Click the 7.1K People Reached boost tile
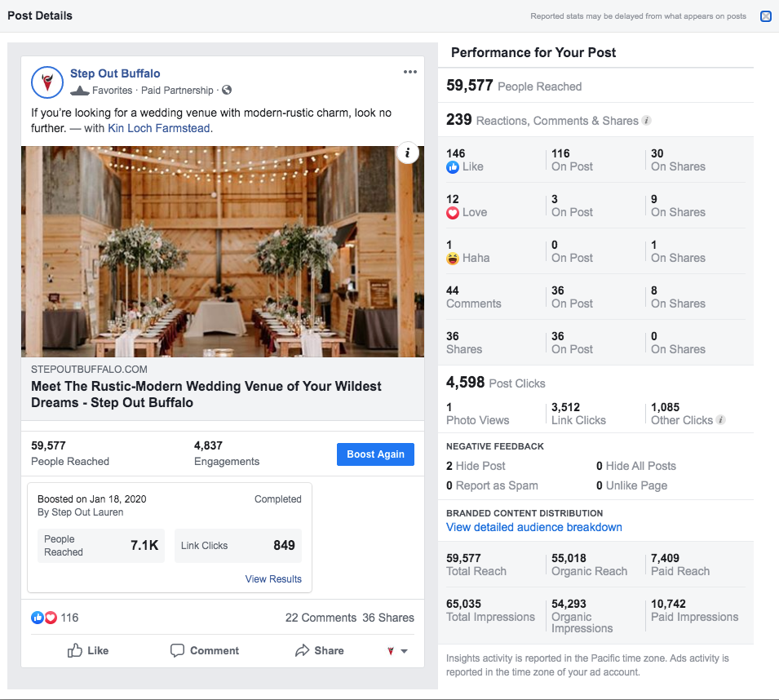 tap(101, 546)
